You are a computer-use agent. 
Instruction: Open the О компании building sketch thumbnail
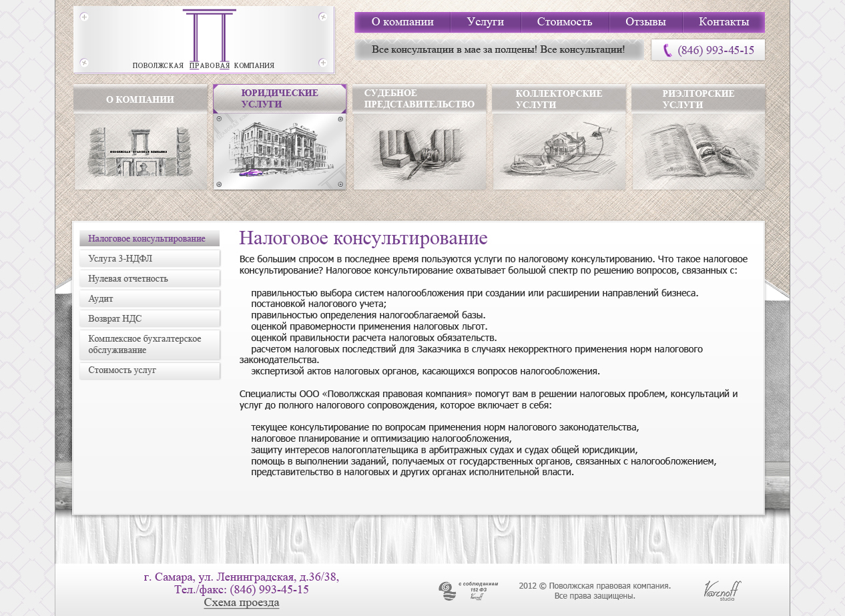[x=140, y=151]
